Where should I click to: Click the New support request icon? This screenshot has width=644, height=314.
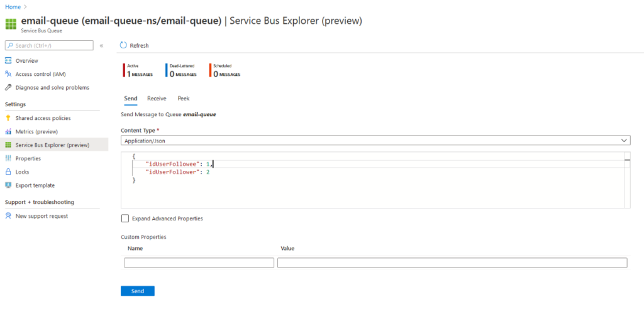(8, 216)
